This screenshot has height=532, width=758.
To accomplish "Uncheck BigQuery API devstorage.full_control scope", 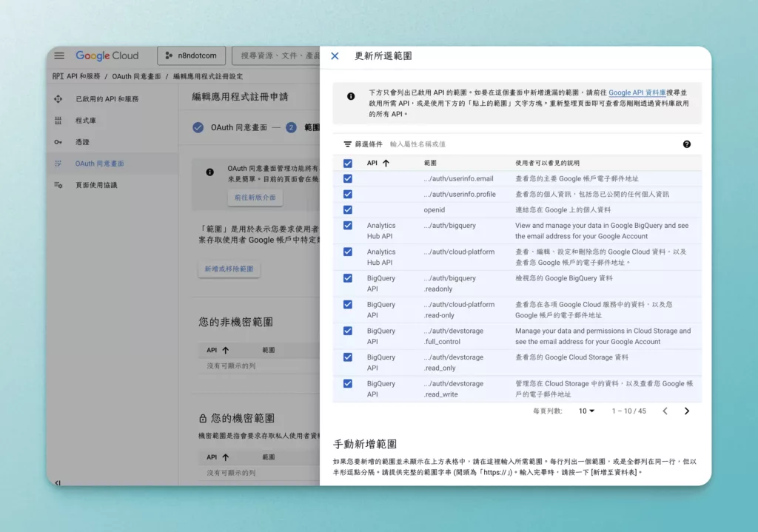I will (348, 331).
